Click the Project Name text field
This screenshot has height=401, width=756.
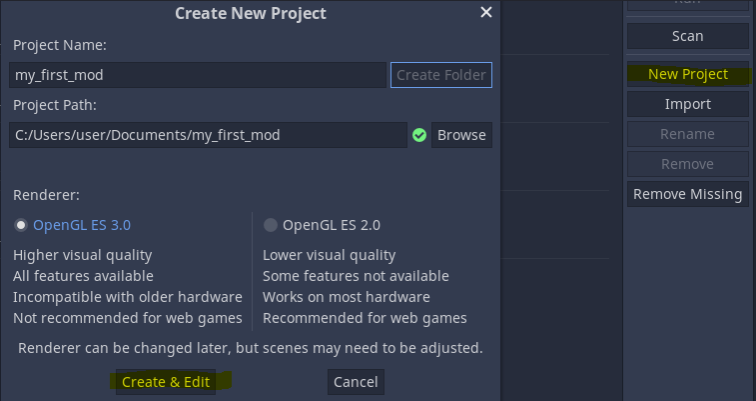point(197,75)
